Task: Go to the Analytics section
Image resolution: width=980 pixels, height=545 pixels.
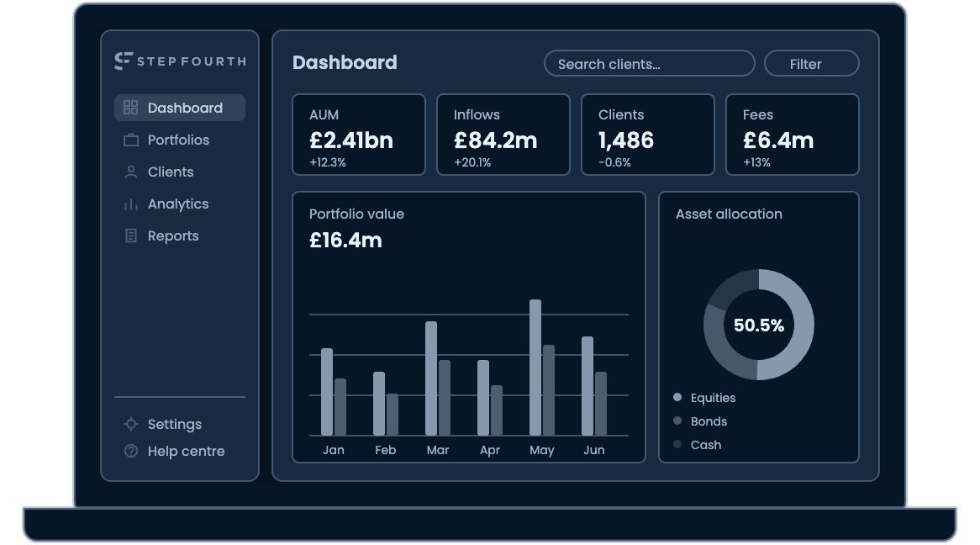Action: 179,204
